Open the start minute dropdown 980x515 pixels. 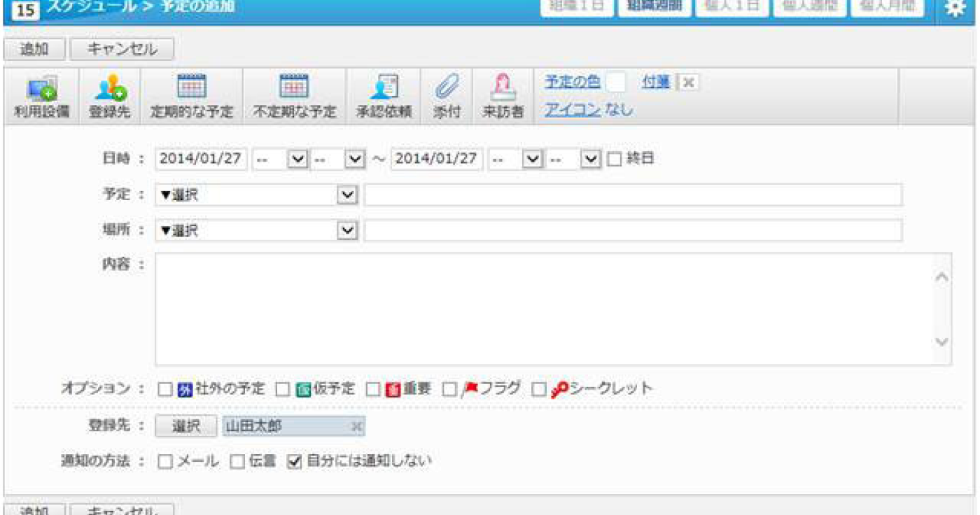click(x=338, y=159)
